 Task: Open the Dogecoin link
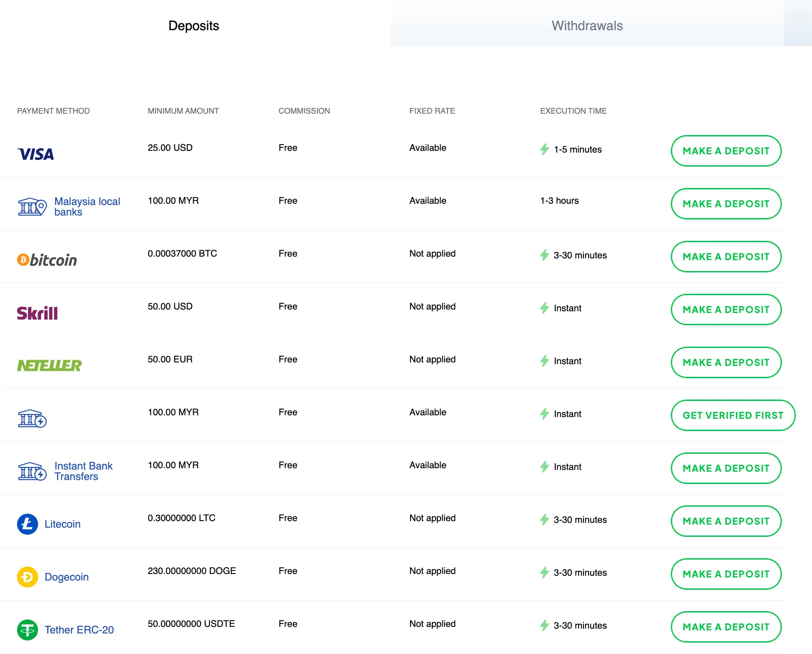[x=66, y=577]
